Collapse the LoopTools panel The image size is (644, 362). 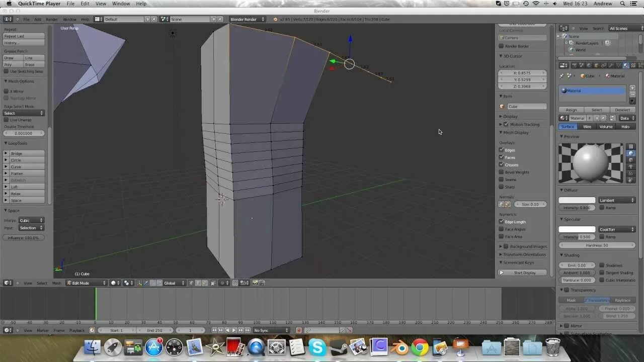(x=18, y=143)
